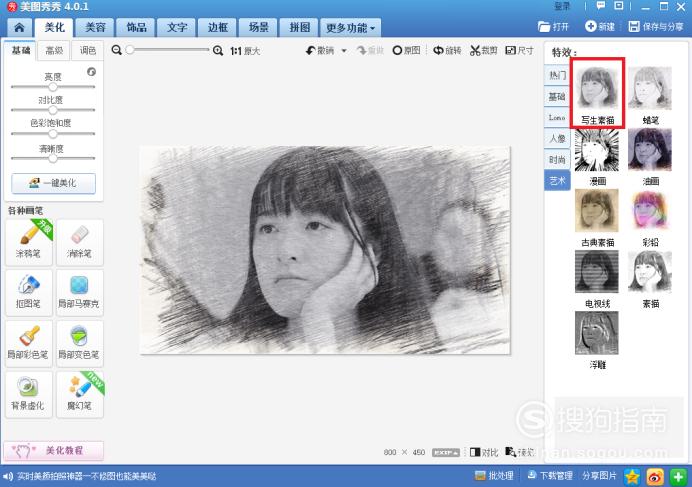This screenshot has height=487, width=692.
Task: Click the 1:1 原大 actual size button
Action: [245, 51]
